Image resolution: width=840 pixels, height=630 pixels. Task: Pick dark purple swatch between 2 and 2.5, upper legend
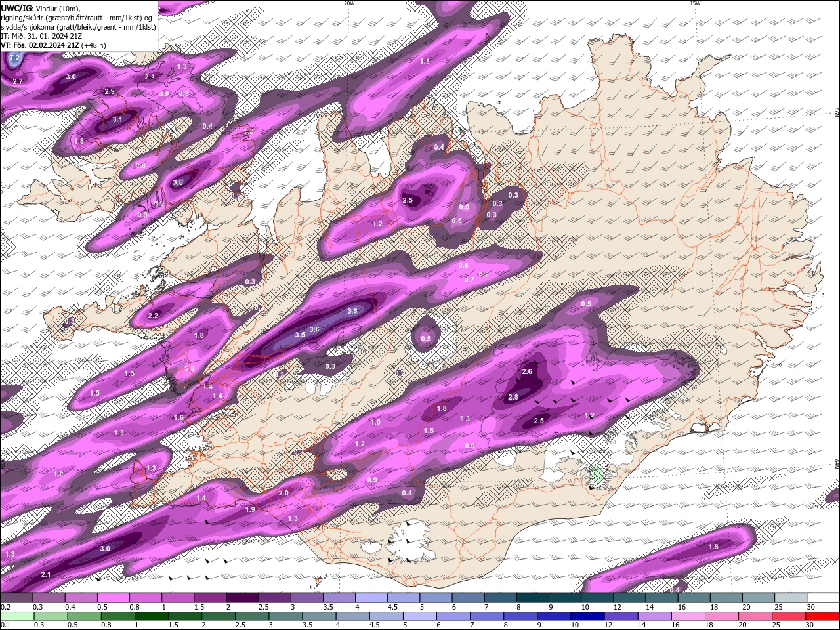click(x=242, y=598)
